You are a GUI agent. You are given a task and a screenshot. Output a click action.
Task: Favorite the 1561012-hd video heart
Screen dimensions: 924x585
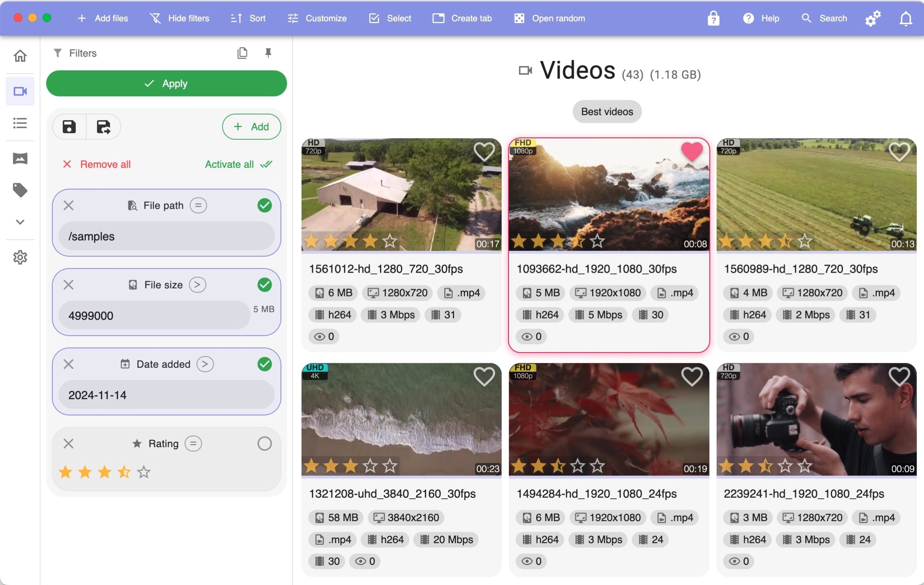(484, 151)
